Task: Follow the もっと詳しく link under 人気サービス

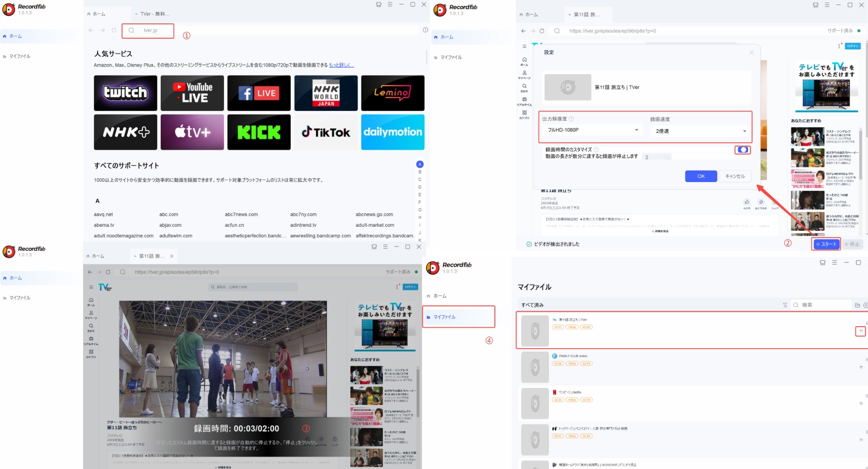Action: (341, 65)
